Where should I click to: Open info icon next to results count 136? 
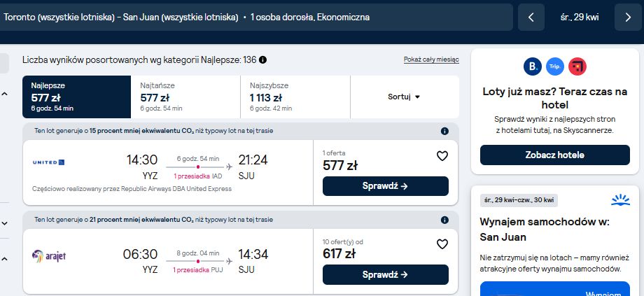pos(263,60)
